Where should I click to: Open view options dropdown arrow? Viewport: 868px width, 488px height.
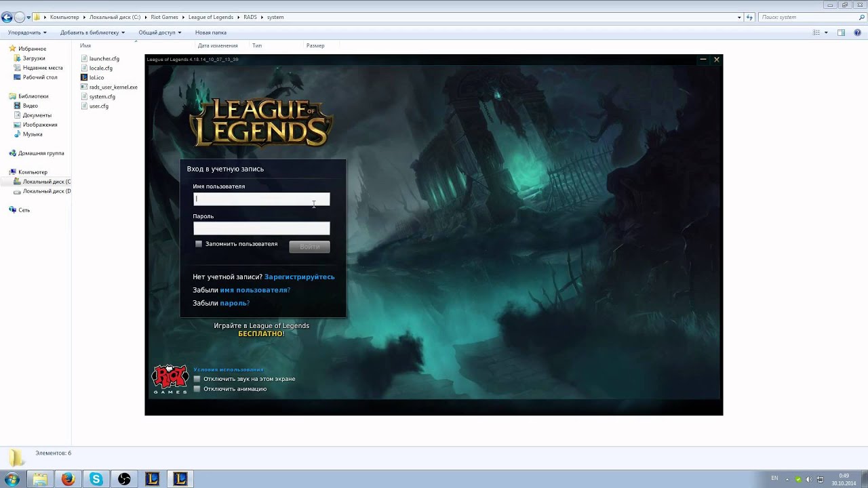826,33
